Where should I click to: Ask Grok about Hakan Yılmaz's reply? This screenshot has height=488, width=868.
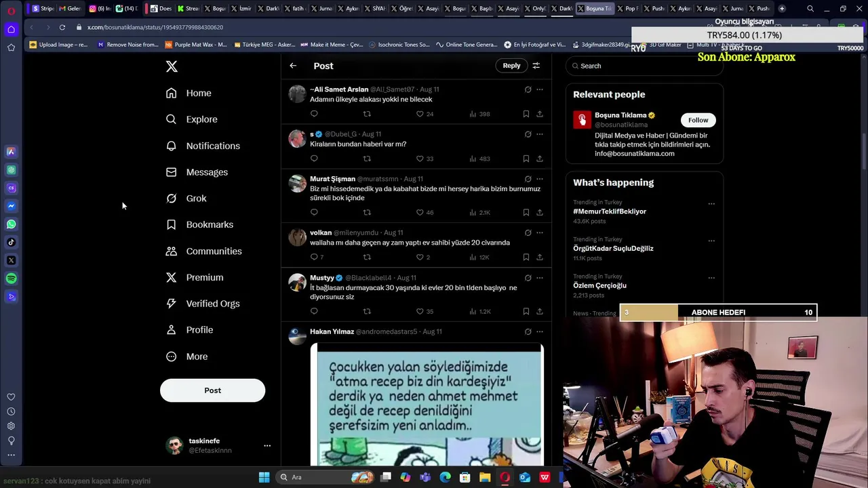pyautogui.click(x=528, y=331)
